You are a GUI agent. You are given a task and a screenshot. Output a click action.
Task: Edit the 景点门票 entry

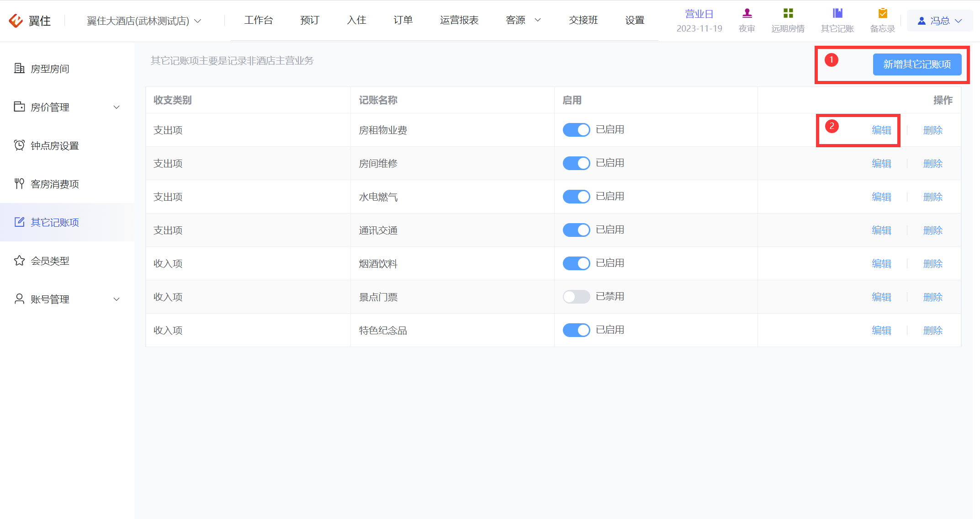(x=881, y=297)
